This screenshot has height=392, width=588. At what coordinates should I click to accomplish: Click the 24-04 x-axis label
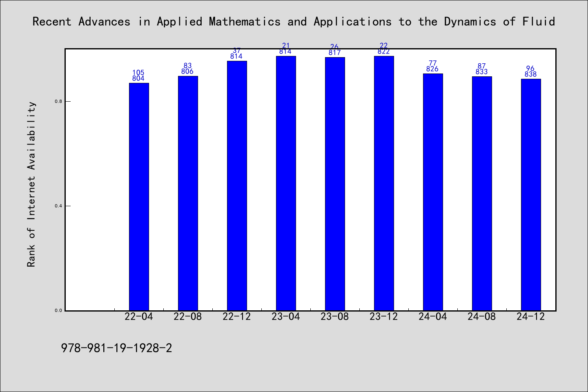(x=433, y=316)
